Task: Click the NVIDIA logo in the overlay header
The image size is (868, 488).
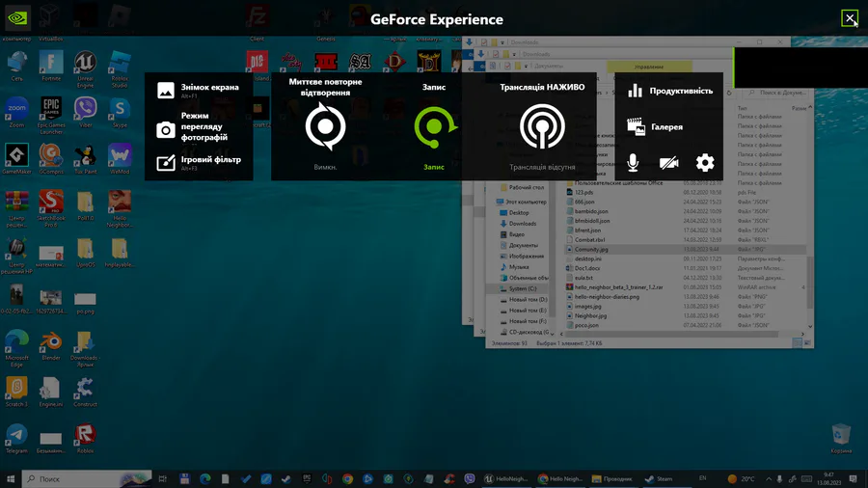Action: click(17, 18)
